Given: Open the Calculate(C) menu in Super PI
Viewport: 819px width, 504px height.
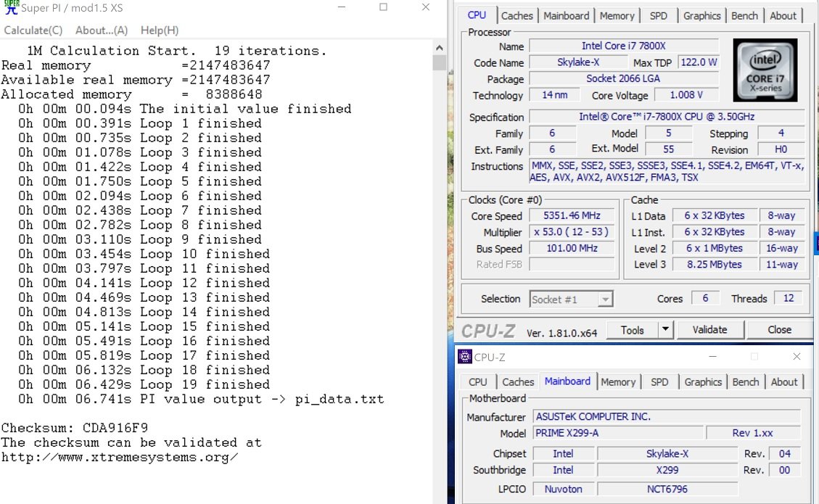Looking at the screenshot, I should 33,30.
